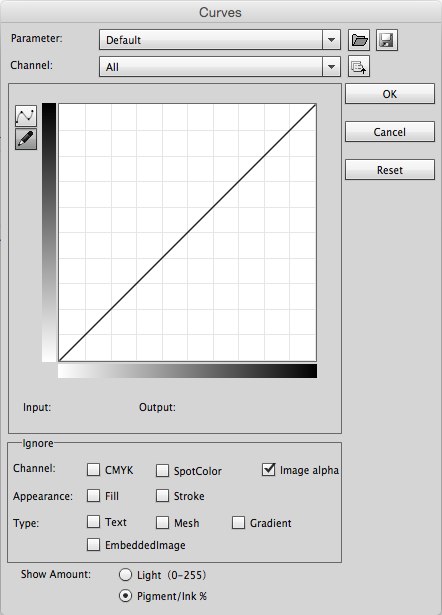Click the horizontal gradient bar below graph
The image size is (442, 615).
coord(187,371)
